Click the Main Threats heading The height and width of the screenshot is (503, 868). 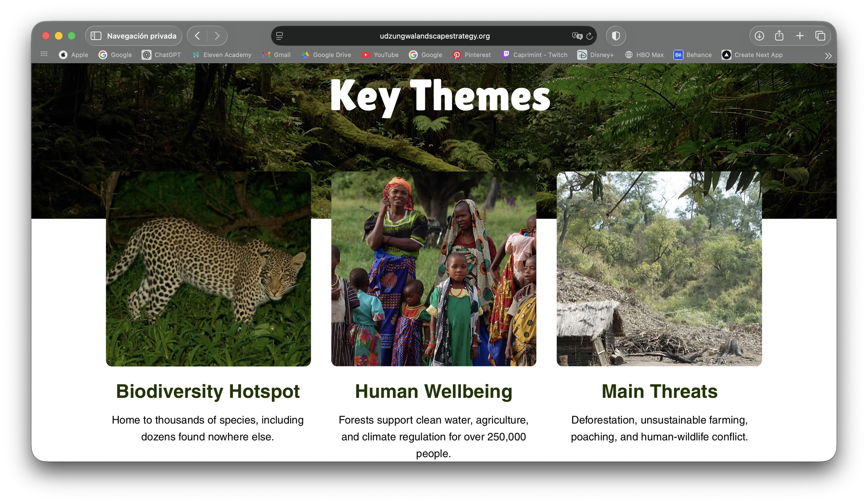(x=659, y=391)
